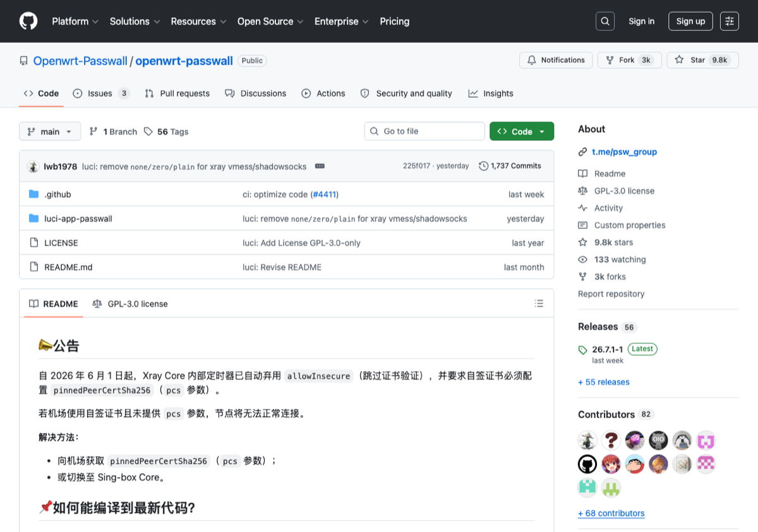758x532 pixels.
Task: Open the Openwrt-Passwall owner link
Action: coord(80,61)
